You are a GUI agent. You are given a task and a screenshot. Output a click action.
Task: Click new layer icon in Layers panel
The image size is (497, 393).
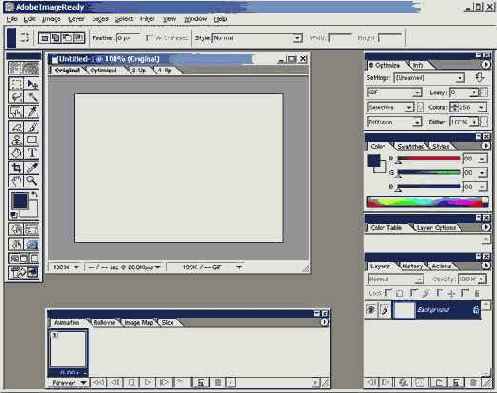[457, 383]
